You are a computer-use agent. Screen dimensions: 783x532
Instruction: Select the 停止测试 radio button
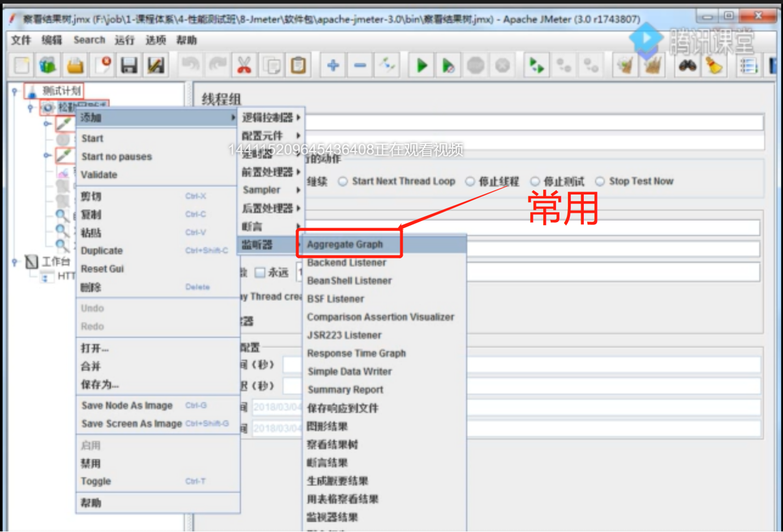pyautogui.click(x=535, y=181)
